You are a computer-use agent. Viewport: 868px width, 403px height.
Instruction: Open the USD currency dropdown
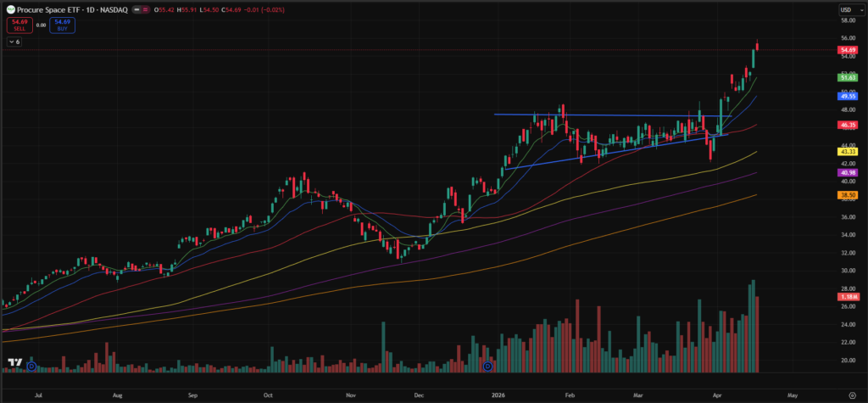(x=848, y=9)
